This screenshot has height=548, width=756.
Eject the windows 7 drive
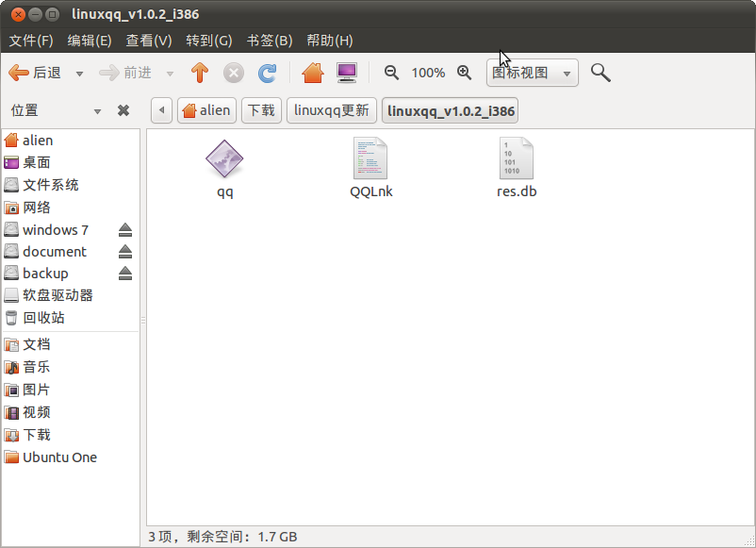coord(125,230)
